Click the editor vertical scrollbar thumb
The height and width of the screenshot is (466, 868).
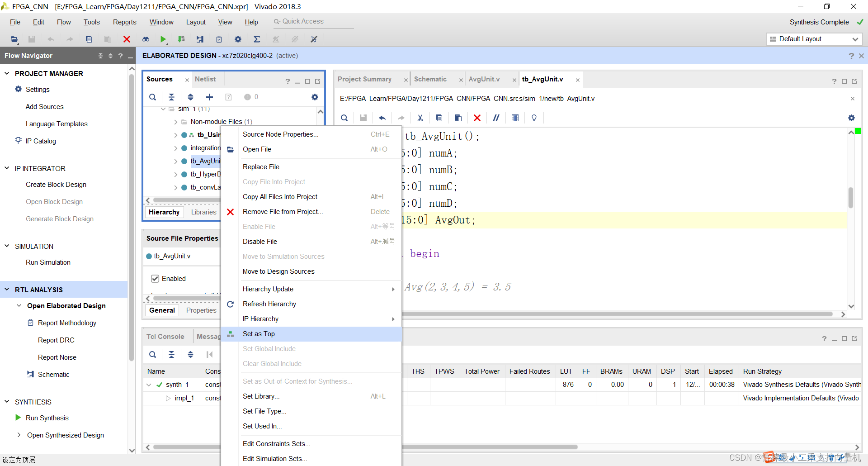pyautogui.click(x=851, y=198)
